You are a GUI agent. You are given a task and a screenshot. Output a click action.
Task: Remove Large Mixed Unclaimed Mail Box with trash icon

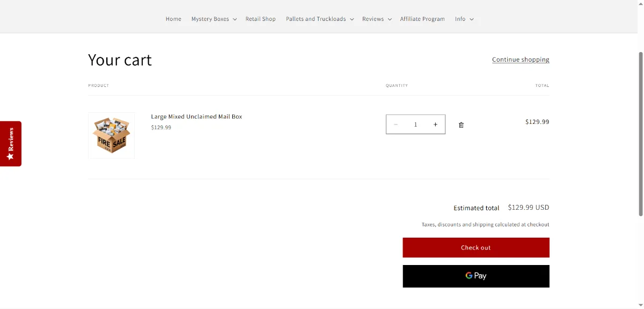click(461, 125)
